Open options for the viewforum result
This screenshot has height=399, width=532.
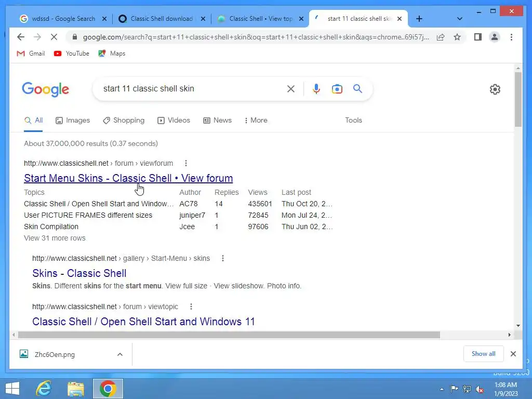click(185, 163)
